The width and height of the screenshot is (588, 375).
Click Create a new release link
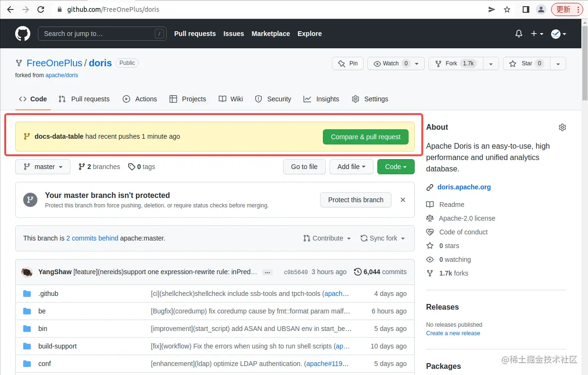point(453,333)
